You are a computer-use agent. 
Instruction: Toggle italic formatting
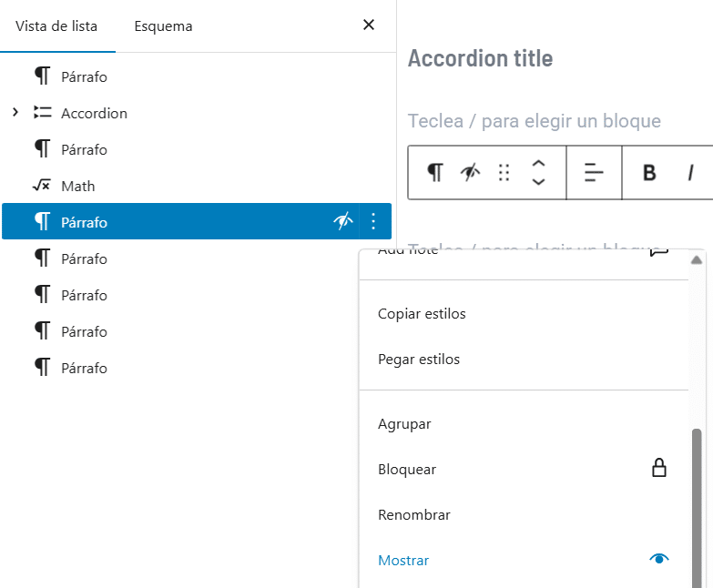coord(690,172)
